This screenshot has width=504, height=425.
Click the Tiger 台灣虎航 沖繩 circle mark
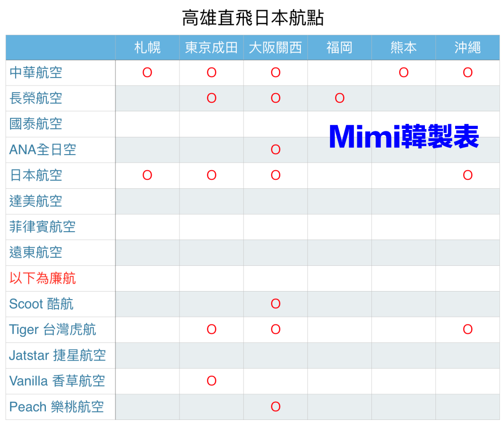(x=468, y=329)
